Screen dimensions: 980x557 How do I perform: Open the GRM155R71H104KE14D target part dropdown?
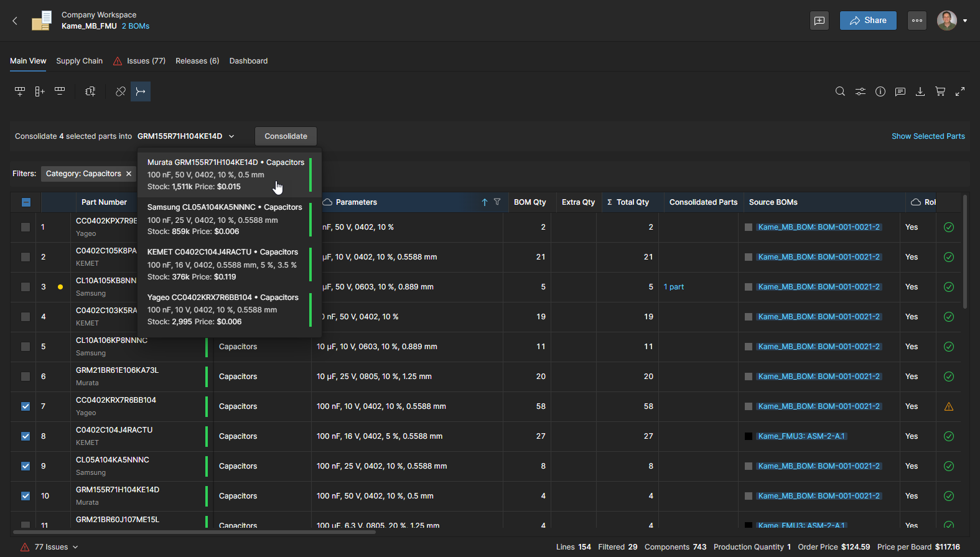coord(186,136)
